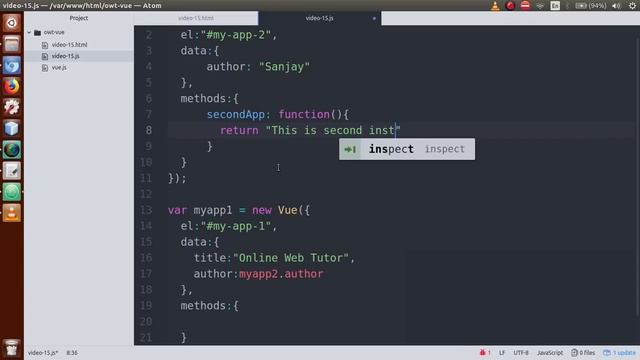
Task: Change the UTF-8 encoding selector
Action: tap(521, 353)
